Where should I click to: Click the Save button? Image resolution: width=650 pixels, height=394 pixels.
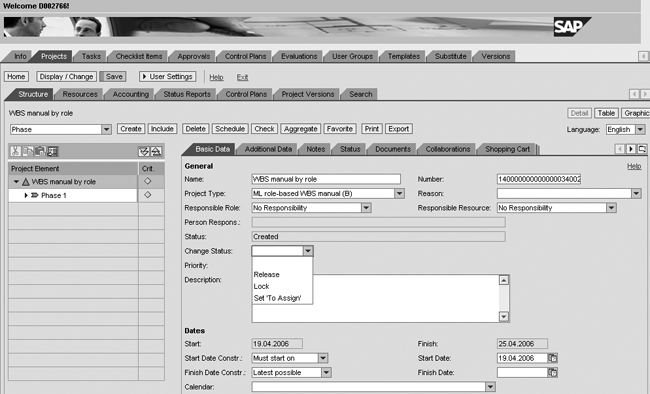tap(114, 77)
